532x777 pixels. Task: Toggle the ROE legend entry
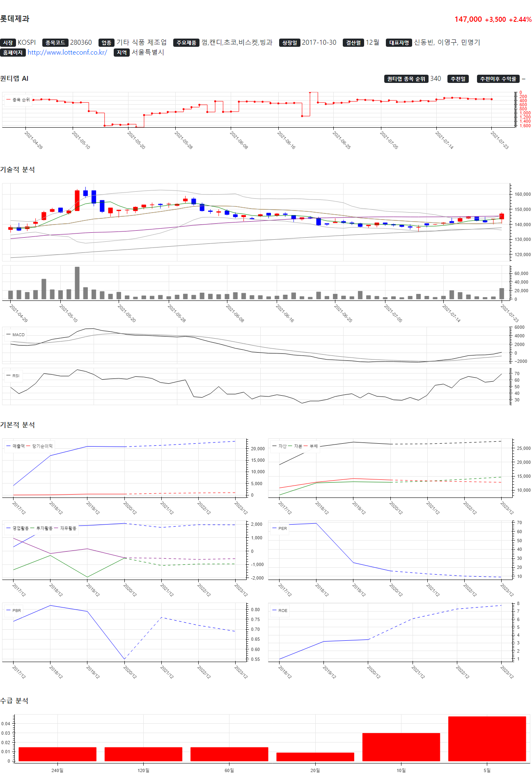(x=280, y=611)
